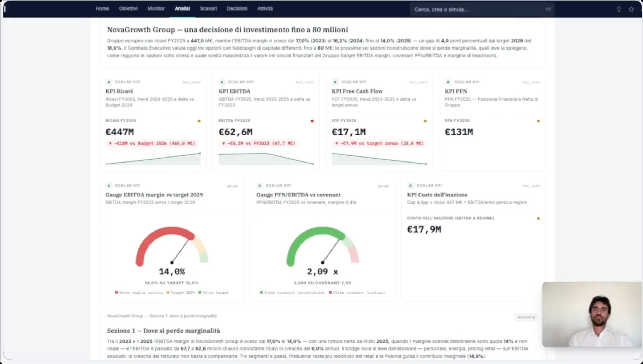Click the orange status dot on FCF FY2025

click(x=425, y=121)
